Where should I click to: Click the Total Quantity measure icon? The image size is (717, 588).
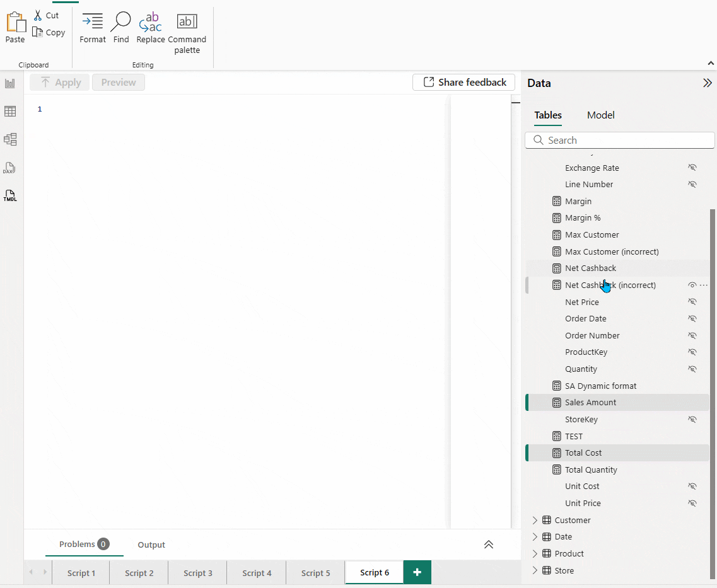556,470
